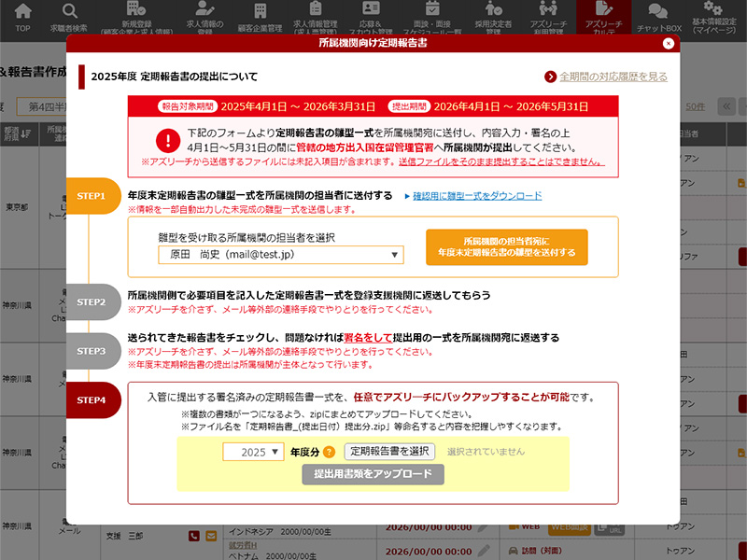This screenshot has width=747, height=560.
Task: Click 署名をして underlined red text
Action: coord(368,338)
